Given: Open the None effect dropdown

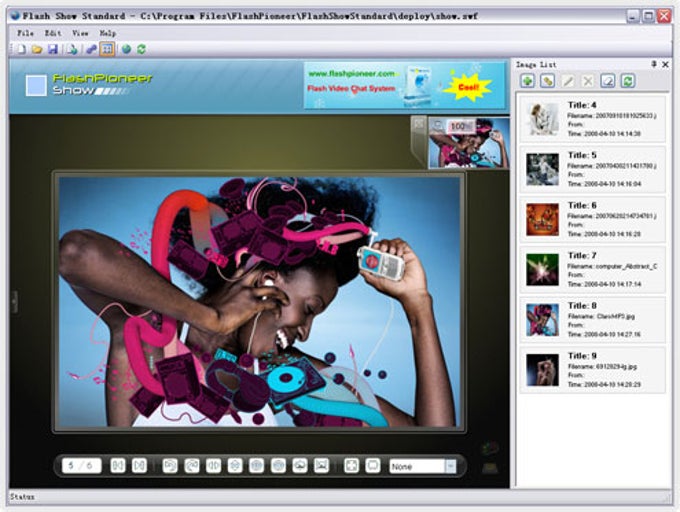Looking at the screenshot, I should (x=450, y=466).
